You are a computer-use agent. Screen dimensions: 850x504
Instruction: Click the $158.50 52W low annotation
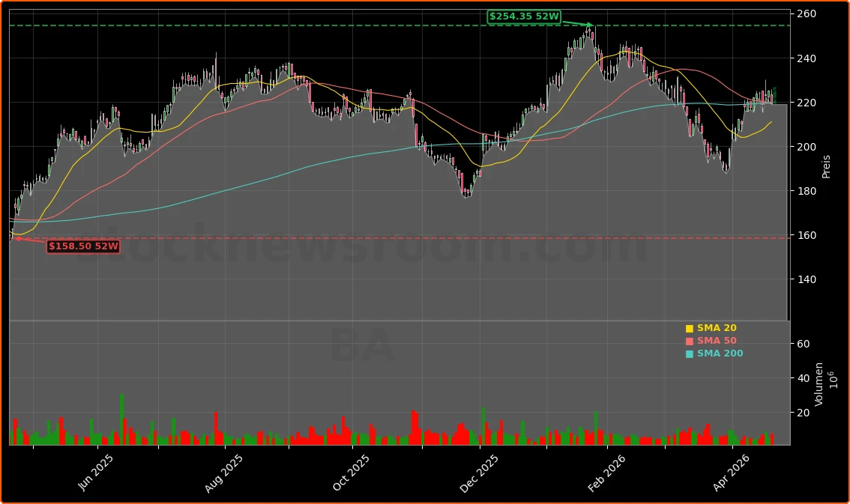[83, 246]
